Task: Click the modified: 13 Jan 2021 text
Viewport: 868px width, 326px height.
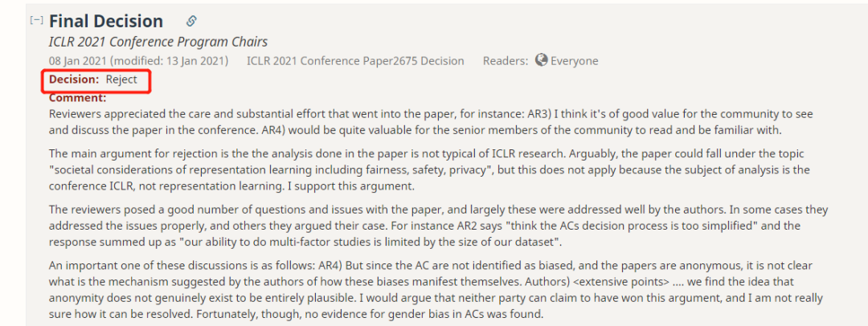Action: click(170, 61)
